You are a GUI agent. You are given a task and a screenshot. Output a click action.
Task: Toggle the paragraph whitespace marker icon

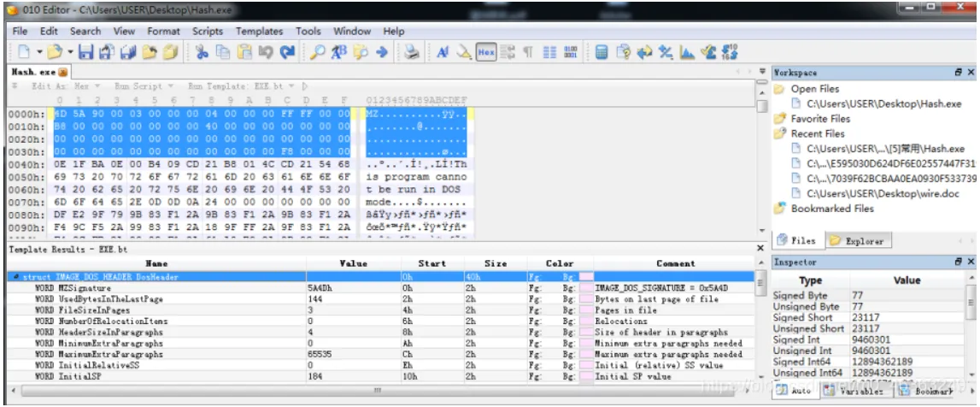(x=528, y=52)
